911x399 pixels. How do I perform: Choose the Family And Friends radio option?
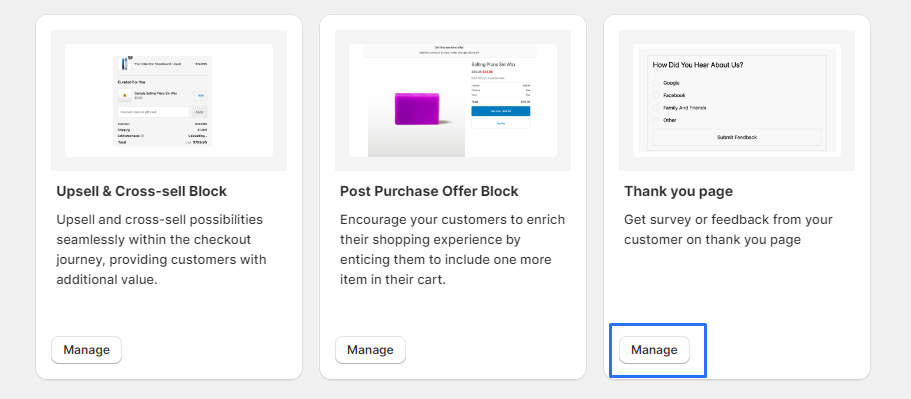pos(657,108)
